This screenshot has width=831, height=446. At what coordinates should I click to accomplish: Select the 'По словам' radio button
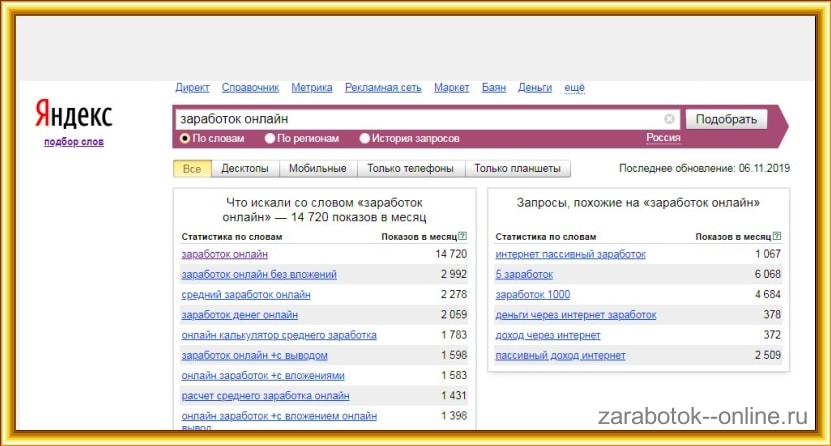coord(185,138)
